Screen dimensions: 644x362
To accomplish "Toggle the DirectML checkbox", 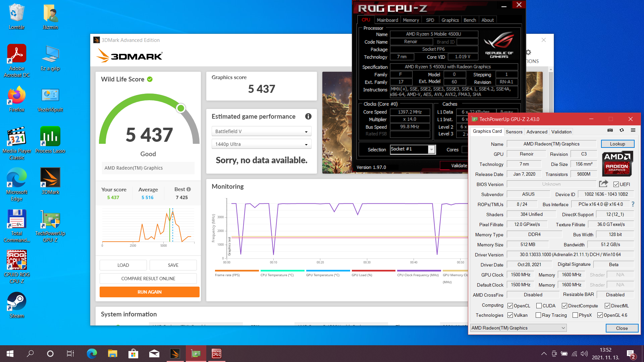I will [607, 306].
